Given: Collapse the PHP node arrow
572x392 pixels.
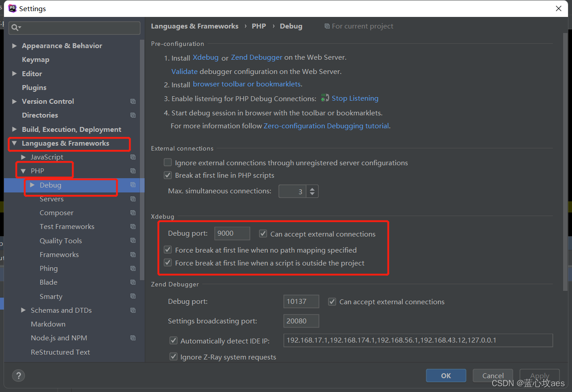Looking at the screenshot, I should tap(24, 171).
